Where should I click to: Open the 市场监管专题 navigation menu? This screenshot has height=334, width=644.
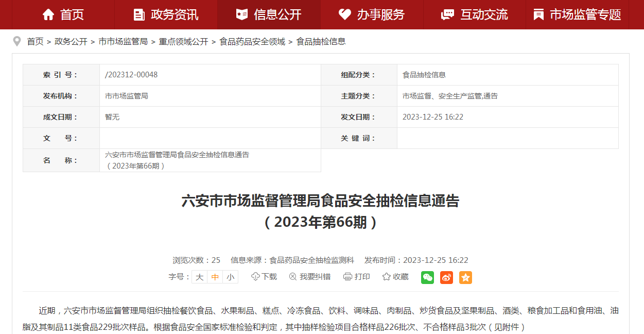click(x=577, y=14)
